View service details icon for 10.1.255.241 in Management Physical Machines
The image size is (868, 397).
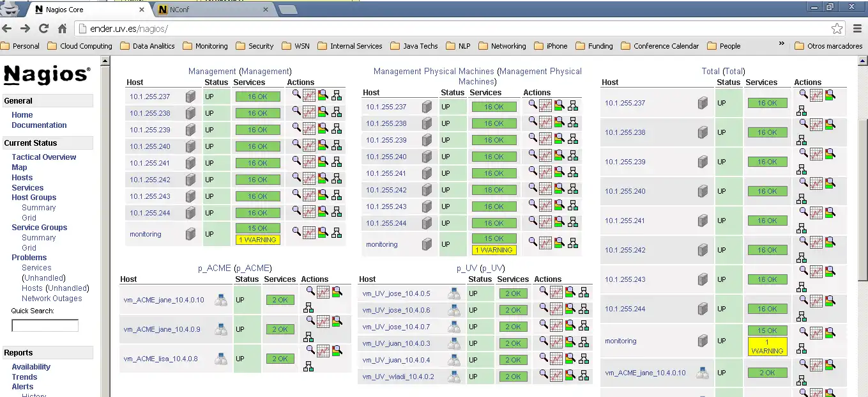[560, 171]
